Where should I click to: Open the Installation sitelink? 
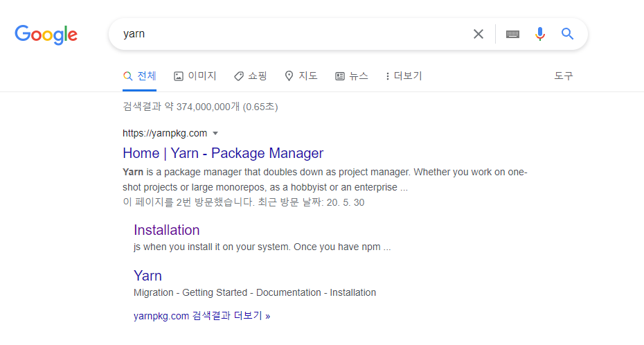[x=167, y=230]
